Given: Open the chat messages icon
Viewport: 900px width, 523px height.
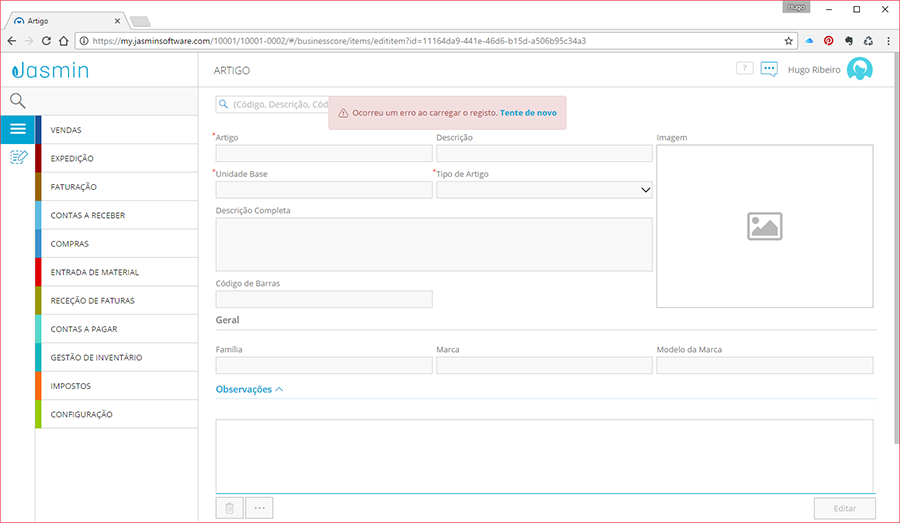Looking at the screenshot, I should coord(769,69).
